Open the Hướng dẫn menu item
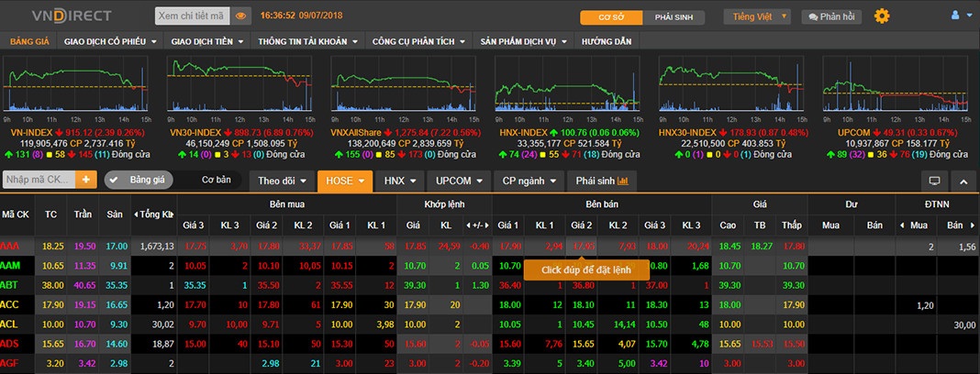This screenshot has height=374, width=980. [607, 41]
